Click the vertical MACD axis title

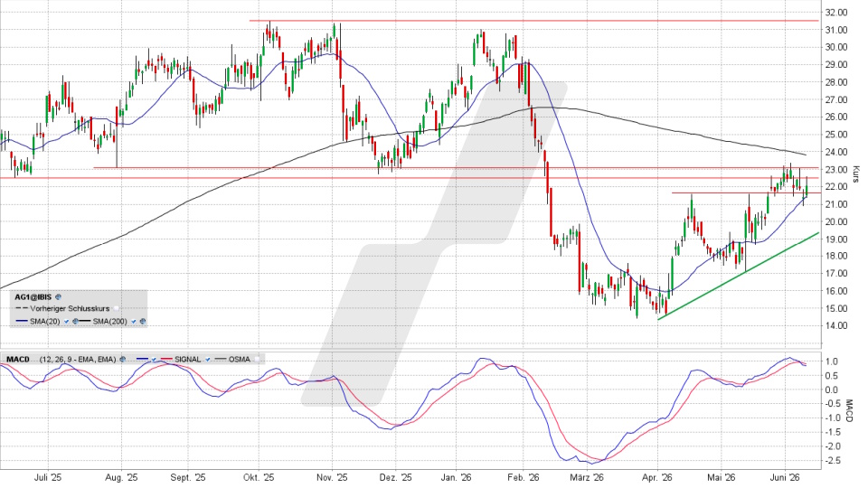click(849, 411)
